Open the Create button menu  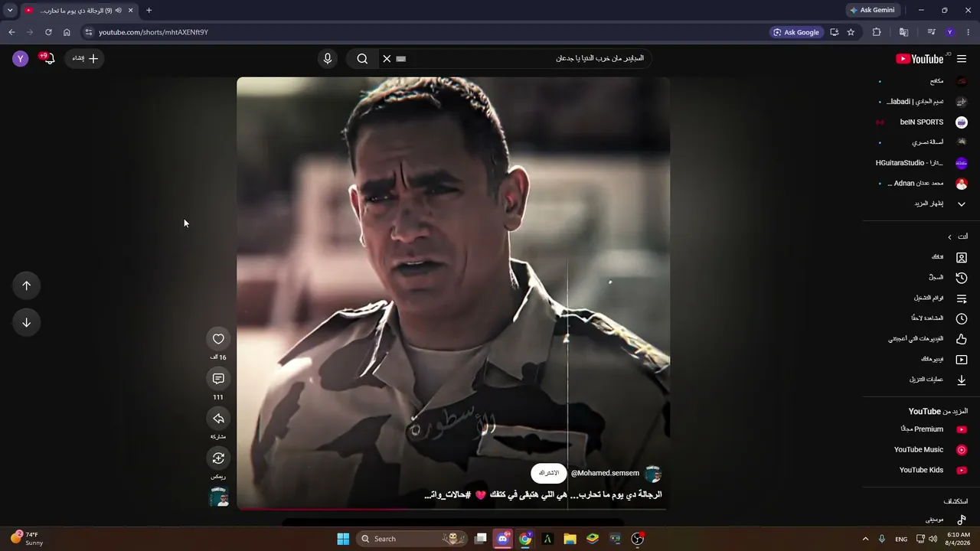click(x=84, y=59)
